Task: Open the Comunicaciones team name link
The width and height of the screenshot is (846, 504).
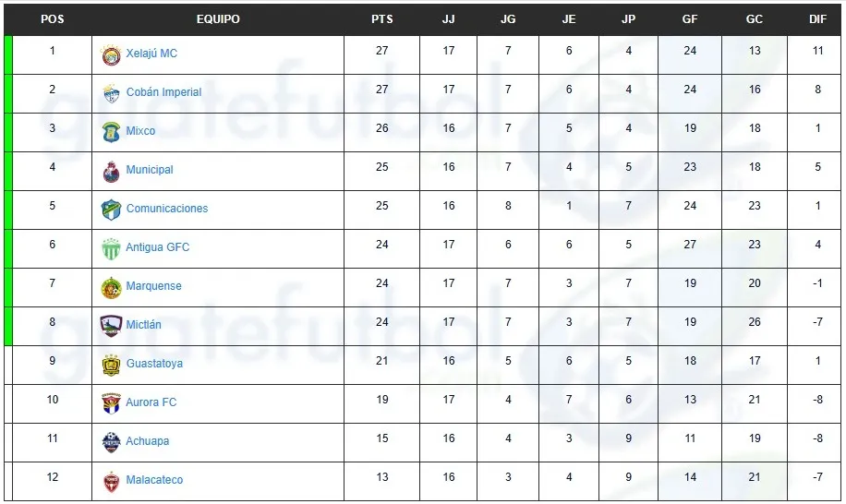Action: (x=167, y=209)
